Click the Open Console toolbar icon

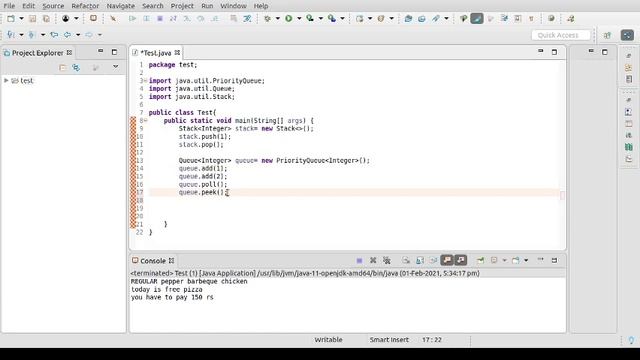pyautogui.click(x=93, y=18)
